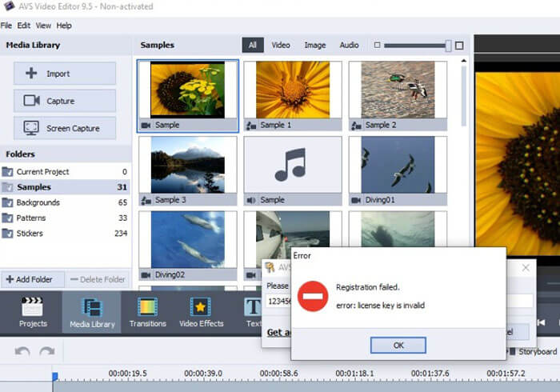Click the image icon on Sample 1
Image resolution: width=560 pixels, height=392 pixels.
(251, 126)
